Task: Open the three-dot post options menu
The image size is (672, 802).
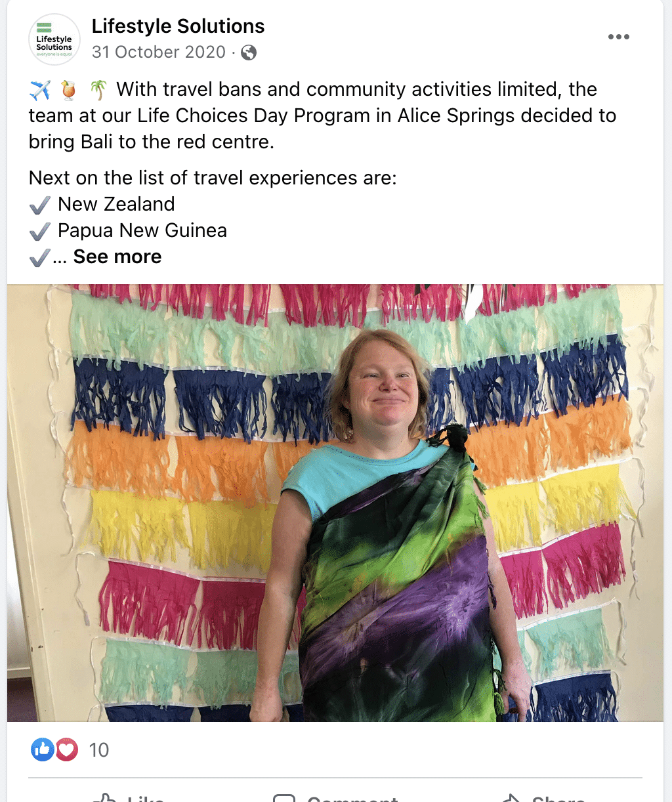Action: click(x=618, y=37)
